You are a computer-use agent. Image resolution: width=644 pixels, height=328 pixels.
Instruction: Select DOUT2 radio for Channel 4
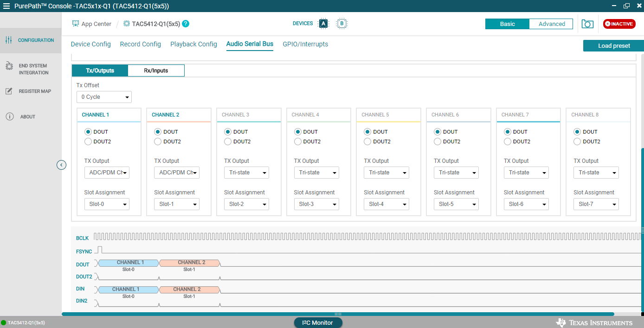tap(298, 141)
